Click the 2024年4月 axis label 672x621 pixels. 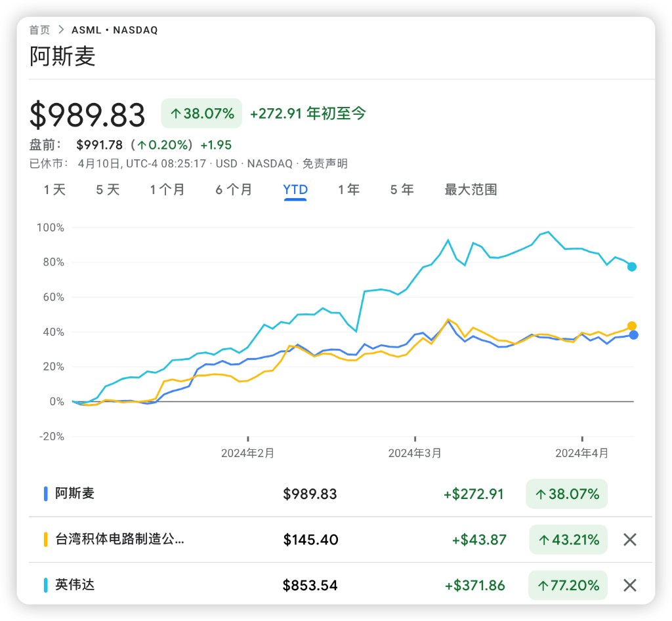[x=582, y=453]
